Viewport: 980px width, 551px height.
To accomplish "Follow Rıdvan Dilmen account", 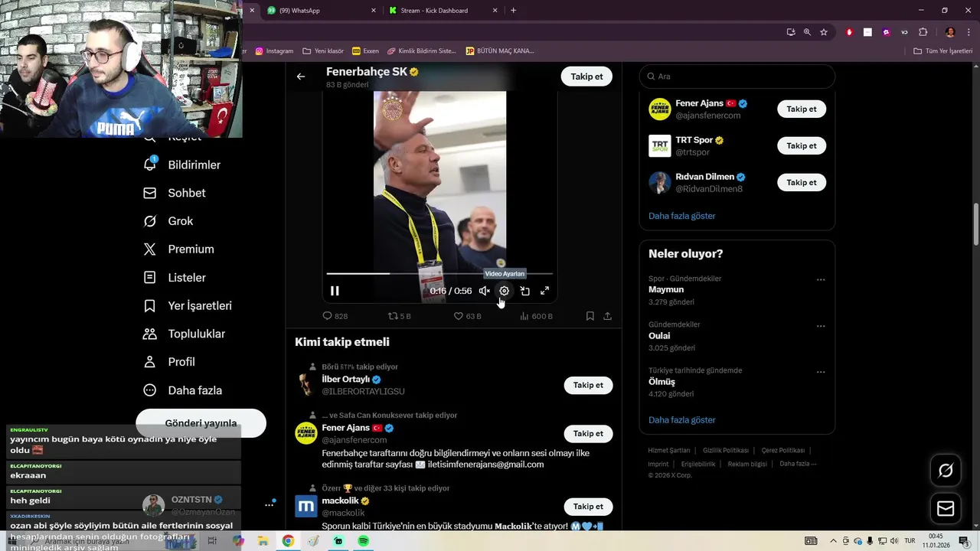I will (x=802, y=182).
